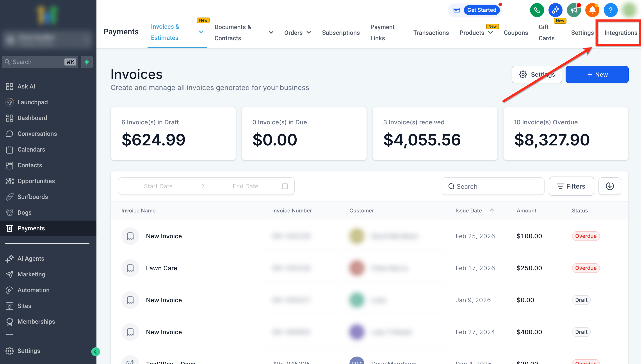This screenshot has width=641, height=364.
Task: Click the green phone dialer icon
Action: 537,10
